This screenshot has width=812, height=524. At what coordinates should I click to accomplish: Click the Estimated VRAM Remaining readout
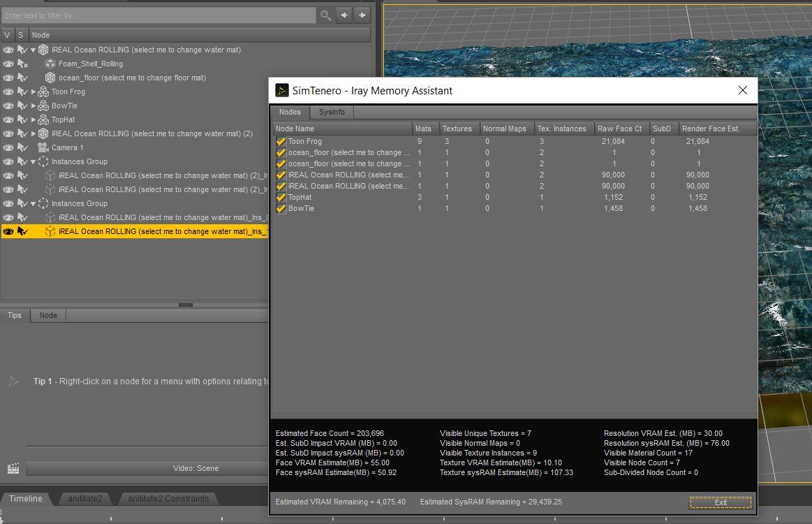(340, 502)
